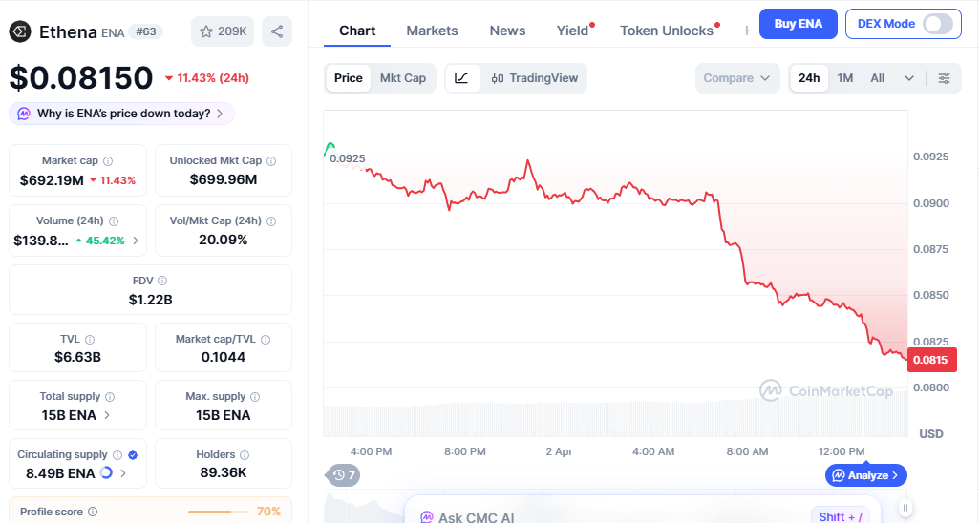Click the Profile score info icon
The image size is (980, 523).
(93, 512)
